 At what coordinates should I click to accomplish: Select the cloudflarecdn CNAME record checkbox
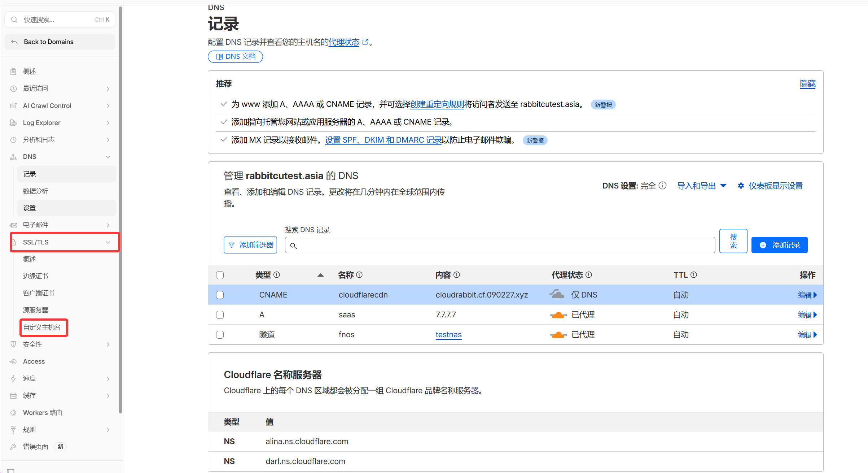(x=220, y=295)
